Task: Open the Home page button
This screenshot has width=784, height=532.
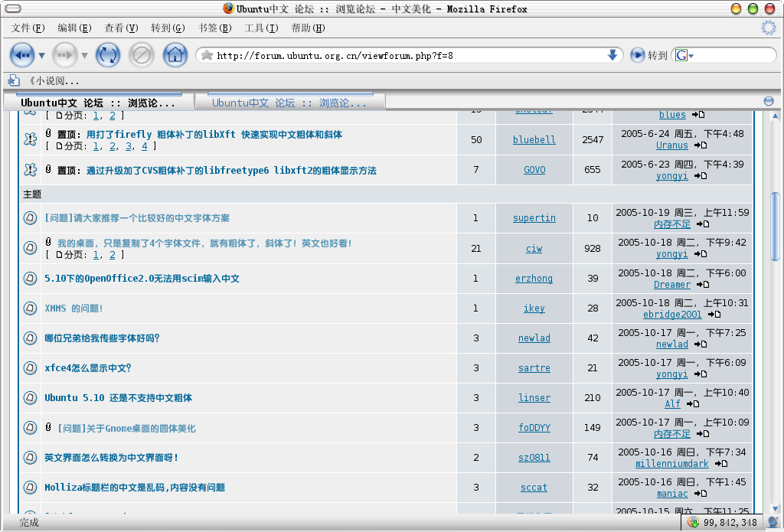Action: pyautogui.click(x=175, y=55)
